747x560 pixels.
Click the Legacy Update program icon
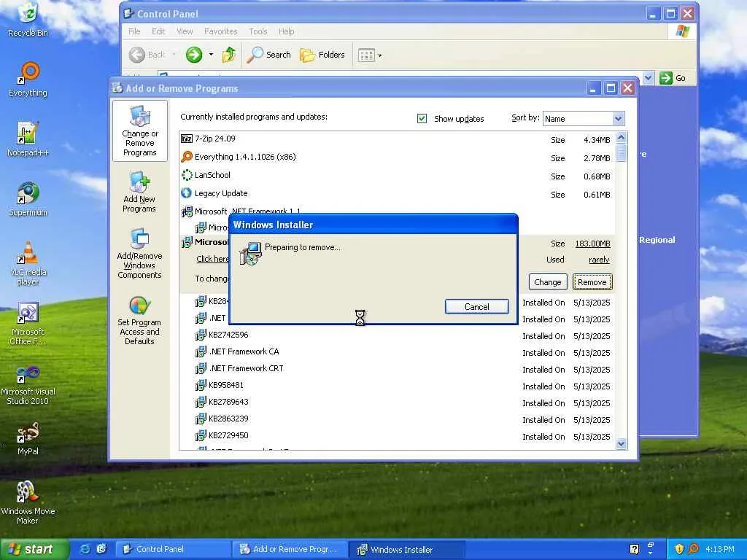tap(186, 193)
